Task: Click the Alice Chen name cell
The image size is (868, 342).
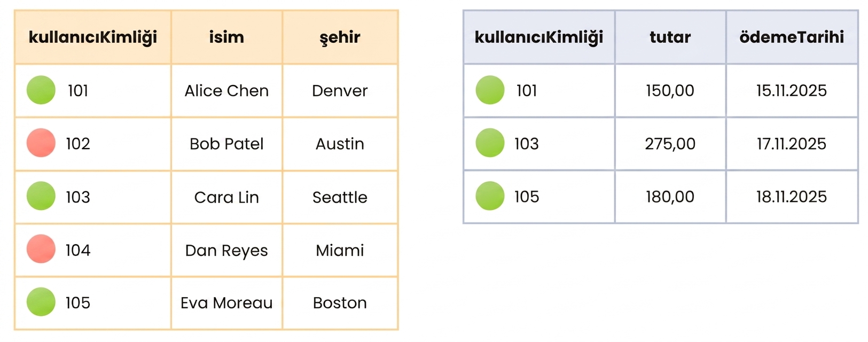Action: (x=226, y=90)
